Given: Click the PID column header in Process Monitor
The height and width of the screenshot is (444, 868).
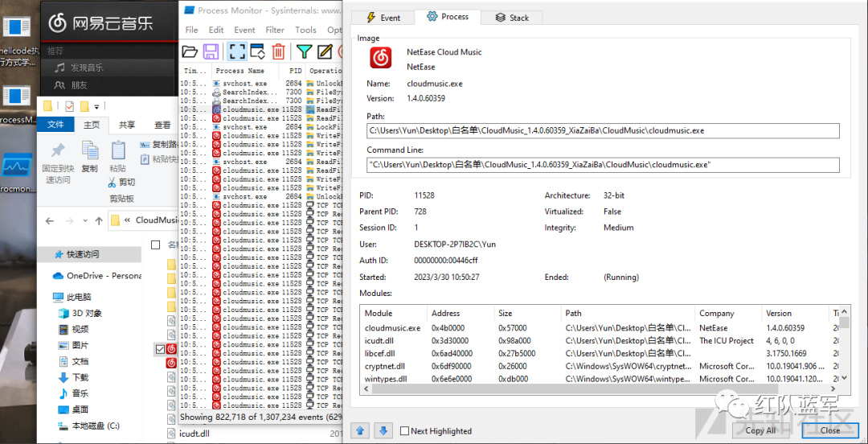Looking at the screenshot, I should 296,71.
